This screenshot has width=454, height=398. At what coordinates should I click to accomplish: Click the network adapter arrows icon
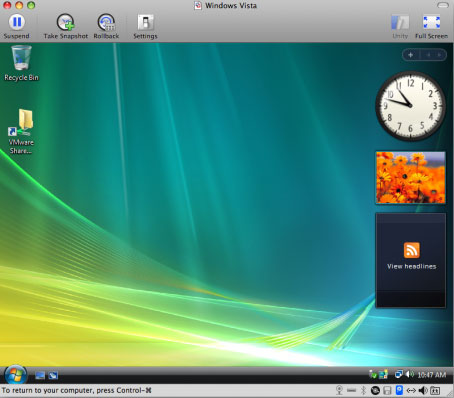[x=411, y=390]
